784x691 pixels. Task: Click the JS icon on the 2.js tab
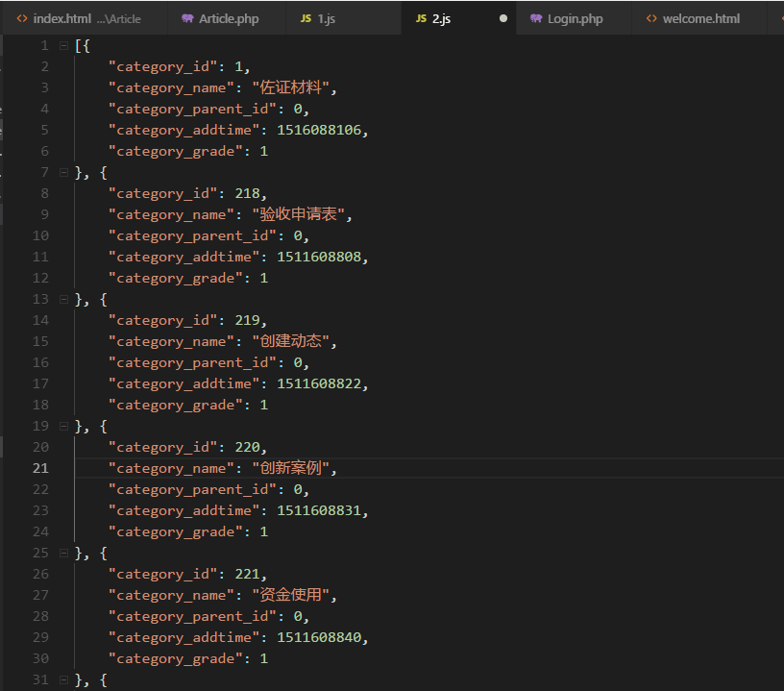[x=421, y=19]
